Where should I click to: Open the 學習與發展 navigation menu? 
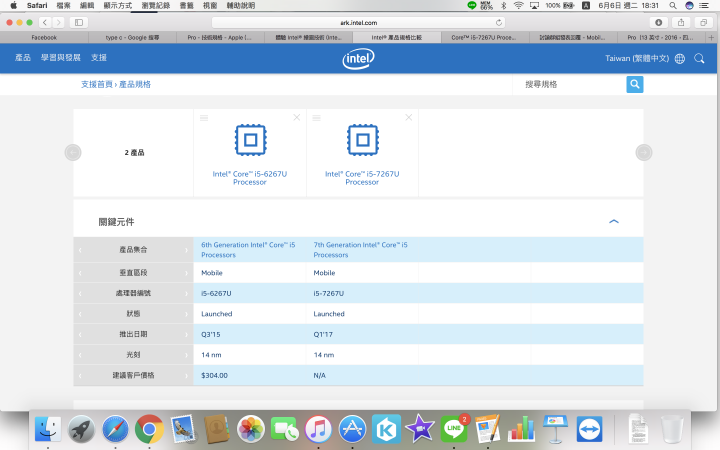tap(61, 57)
